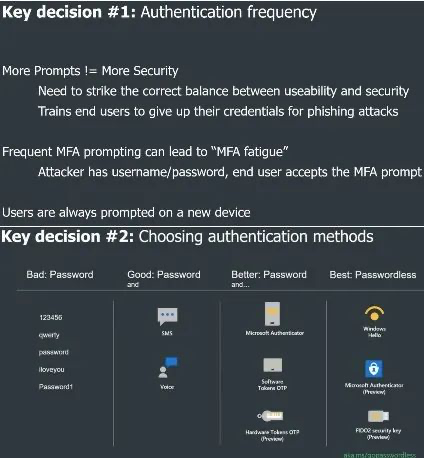Click the SMS speech bubble icon

(x=167, y=316)
